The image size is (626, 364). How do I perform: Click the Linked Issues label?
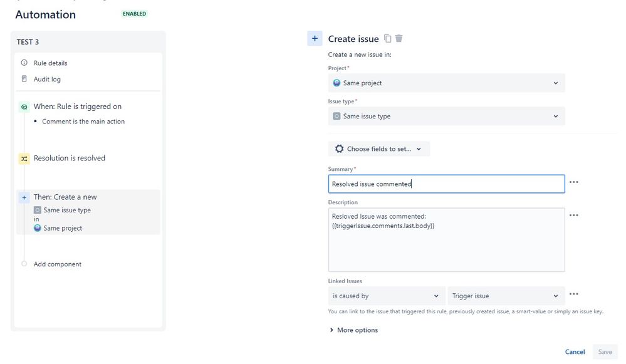345,281
